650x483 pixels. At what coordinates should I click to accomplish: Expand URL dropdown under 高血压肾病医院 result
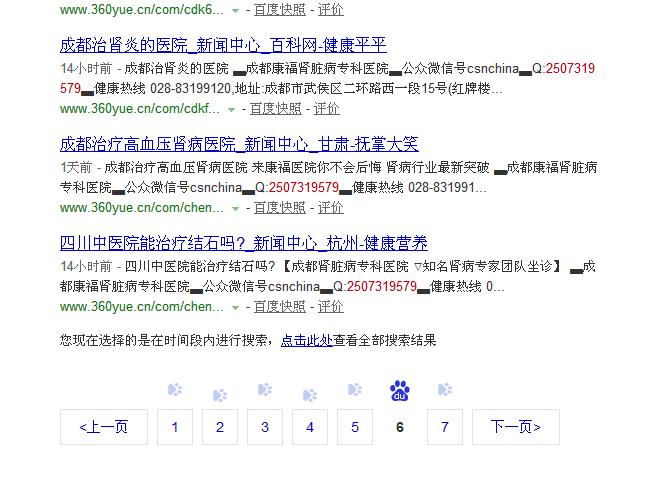click(235, 209)
